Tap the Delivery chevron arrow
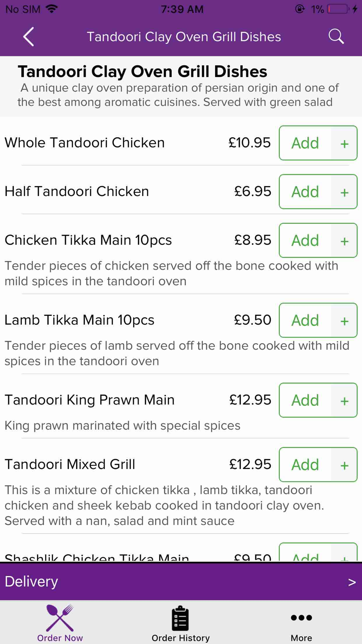Viewport: 362px width, 644px height. pyautogui.click(x=352, y=582)
